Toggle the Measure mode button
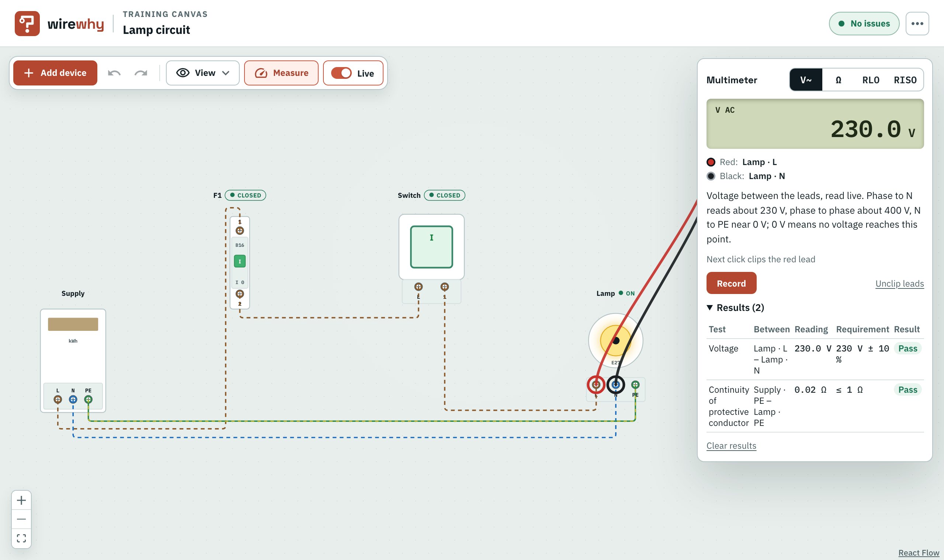This screenshot has width=944, height=560. coord(281,73)
